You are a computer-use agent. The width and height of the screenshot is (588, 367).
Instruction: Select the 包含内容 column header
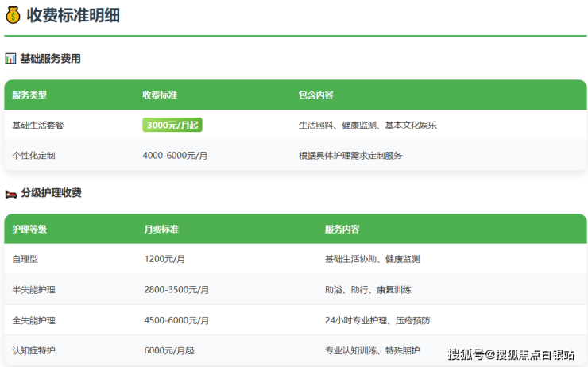(x=315, y=95)
